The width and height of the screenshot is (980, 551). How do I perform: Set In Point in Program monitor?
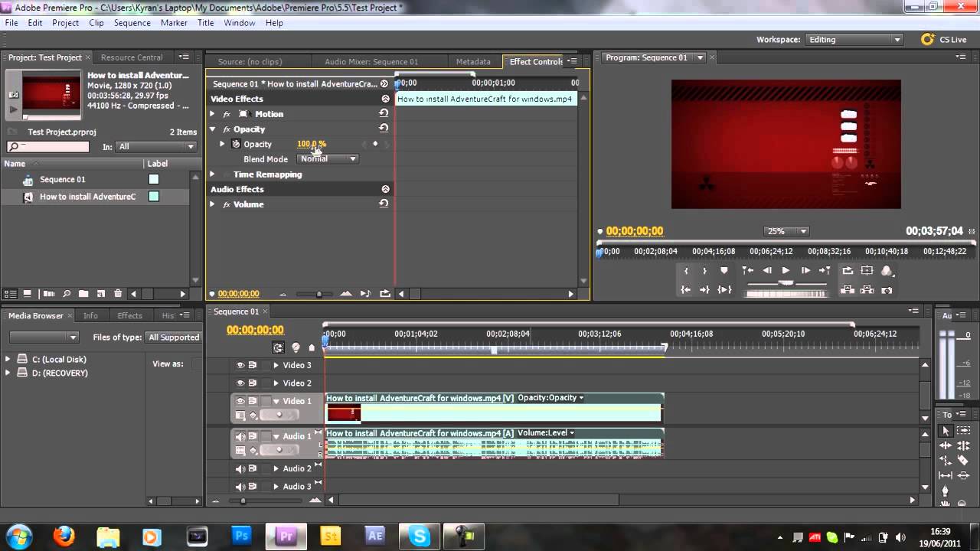tap(686, 270)
